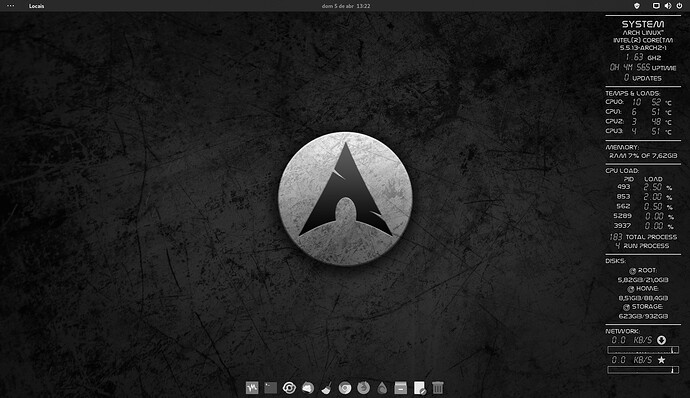Click RAM 7% OF 7,62GB

pos(643,155)
